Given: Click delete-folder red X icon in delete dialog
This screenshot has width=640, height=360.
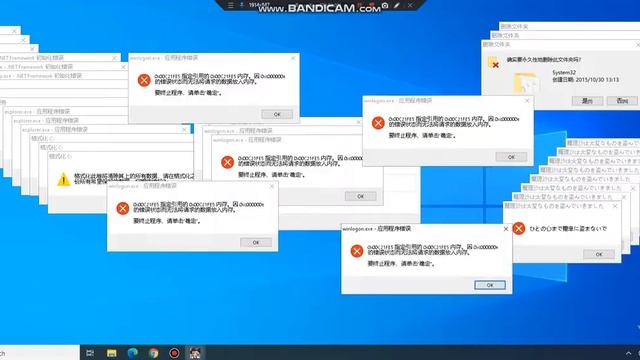Looking at the screenshot, I should coord(493,62).
